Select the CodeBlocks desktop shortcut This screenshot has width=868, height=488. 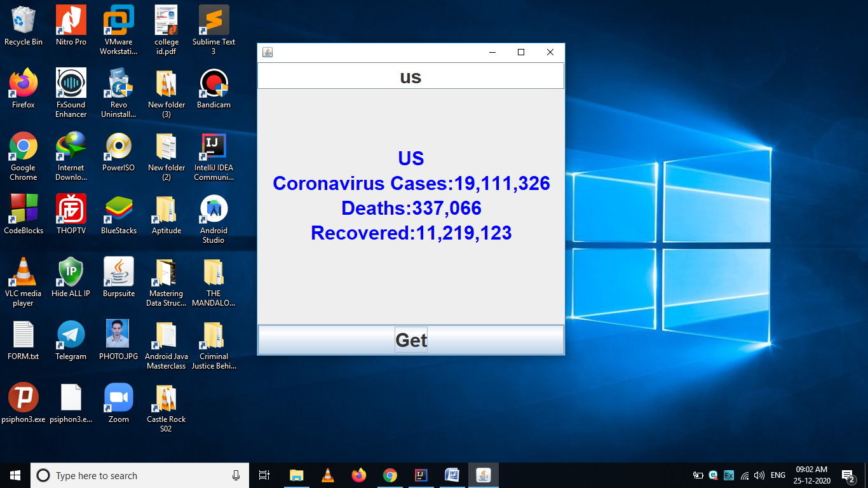24,215
